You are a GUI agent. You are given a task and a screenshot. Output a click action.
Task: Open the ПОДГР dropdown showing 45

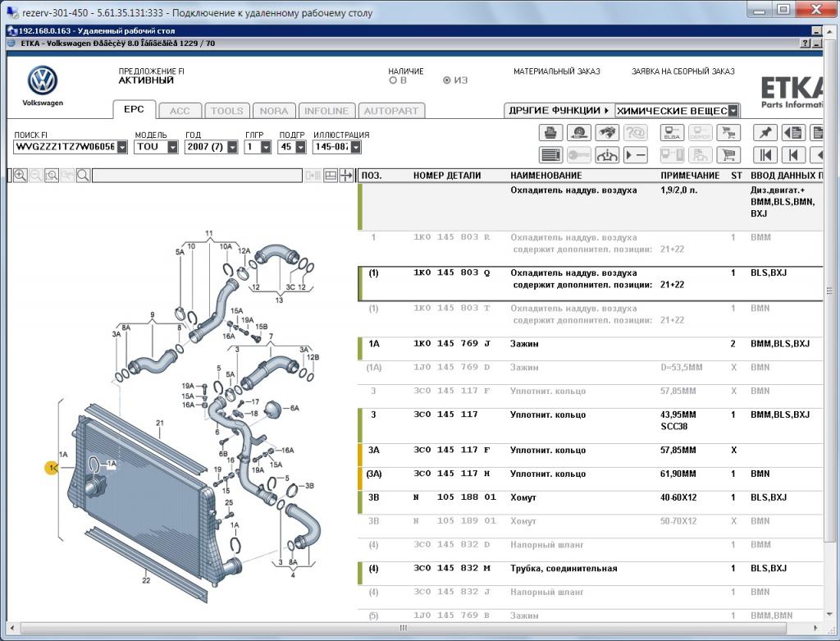(x=301, y=147)
